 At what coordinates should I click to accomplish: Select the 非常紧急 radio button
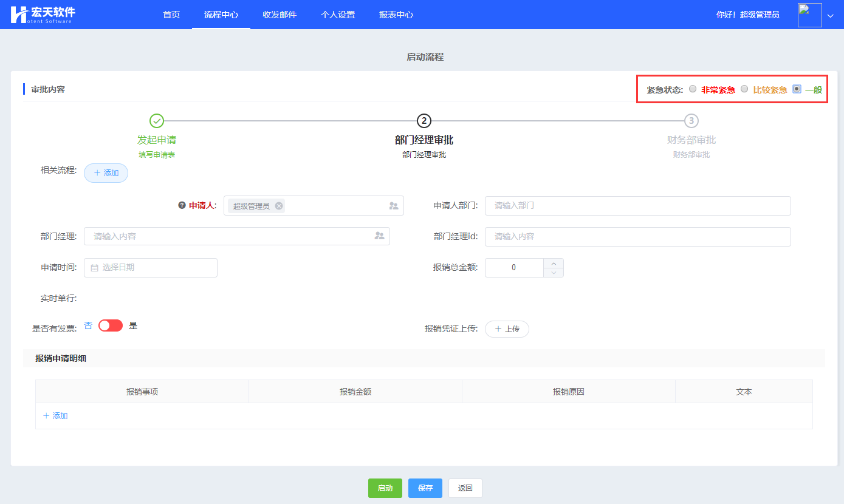pyautogui.click(x=693, y=89)
